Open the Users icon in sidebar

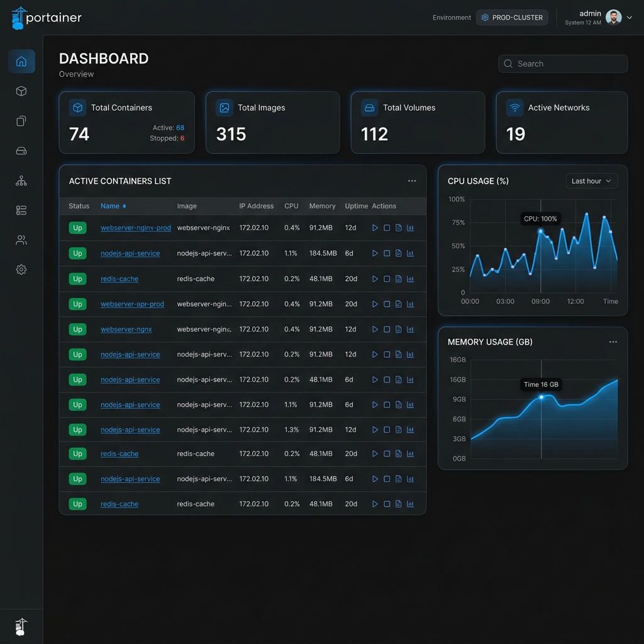(21, 240)
